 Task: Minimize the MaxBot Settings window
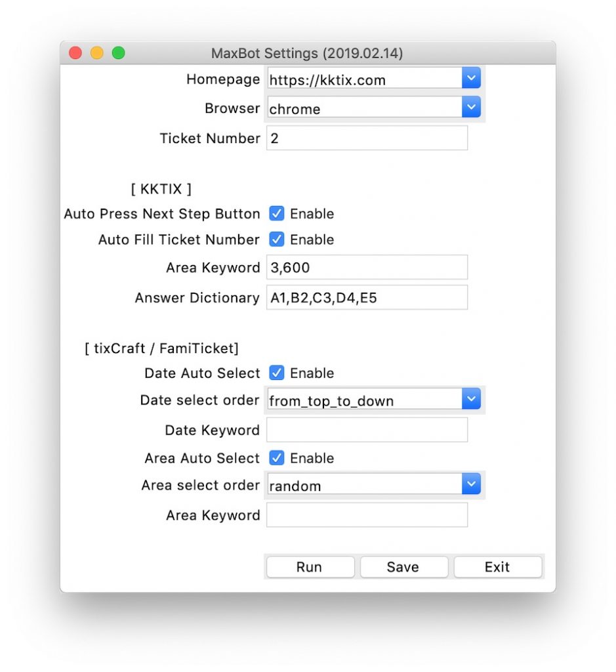pos(97,52)
